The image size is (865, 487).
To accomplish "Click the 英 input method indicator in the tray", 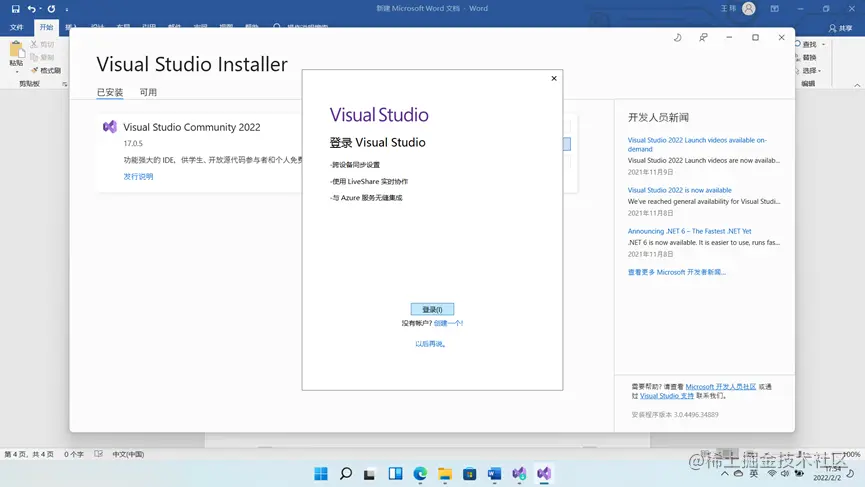I will tap(754, 473).
